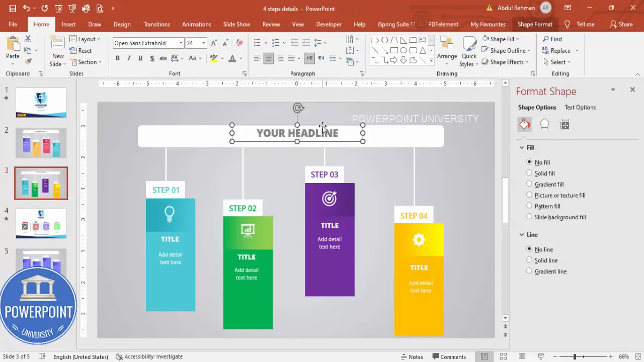Choose the Solid line option
The image size is (644, 362).
[x=529, y=260]
